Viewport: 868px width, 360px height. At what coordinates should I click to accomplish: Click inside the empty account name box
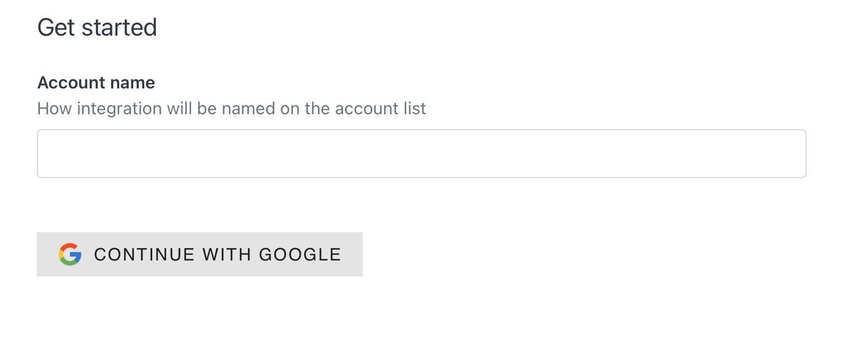point(422,154)
